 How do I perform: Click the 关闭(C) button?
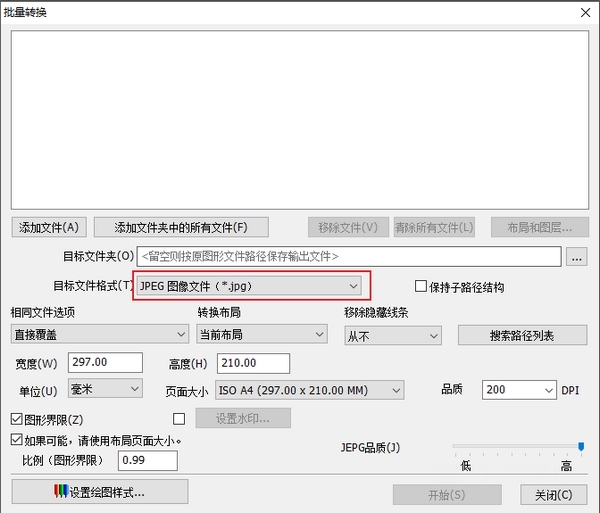tap(554, 495)
